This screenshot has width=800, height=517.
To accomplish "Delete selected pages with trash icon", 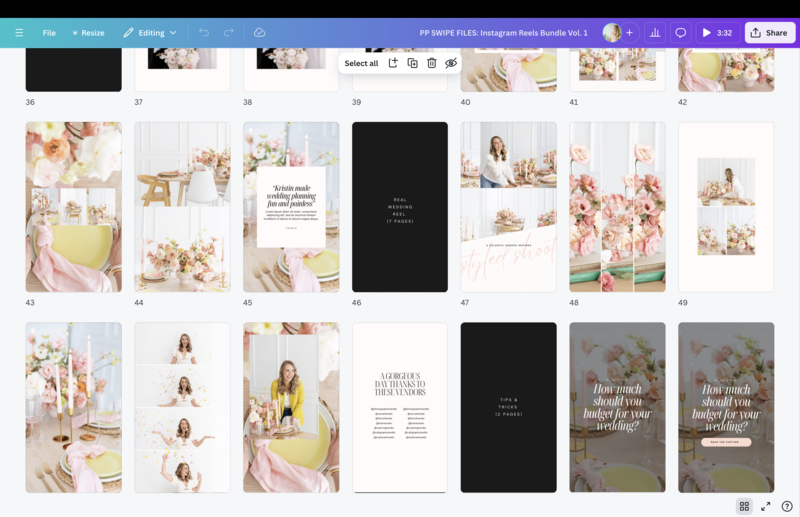I will click(x=431, y=63).
